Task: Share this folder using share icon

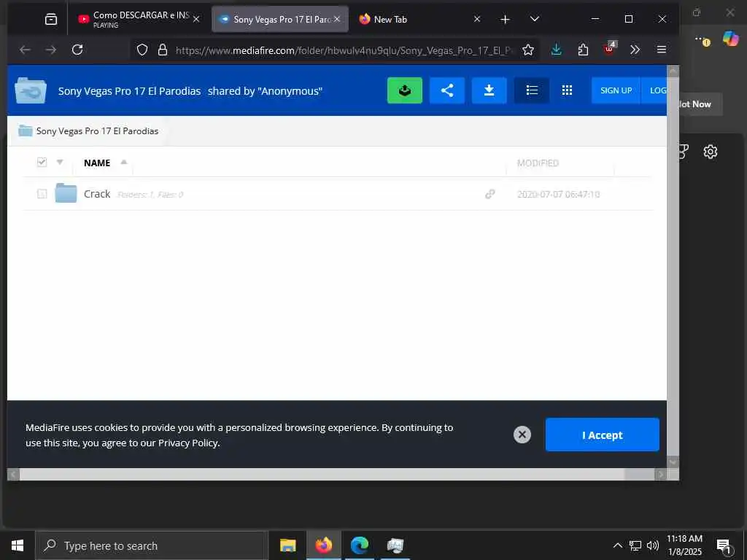Action: [x=447, y=90]
